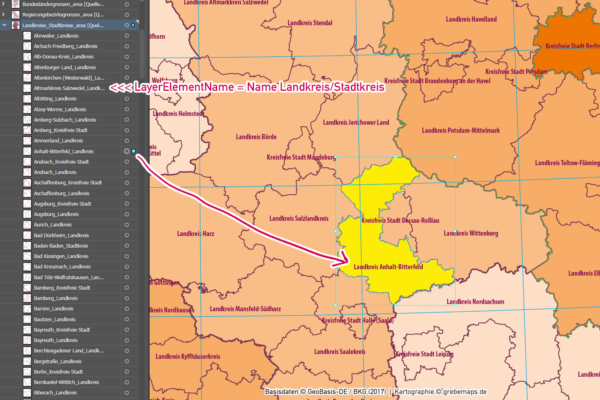The image size is (600, 400).
Task: Select the Bernkastel-Wittlich_Landkreis layer row
Action: (x=69, y=382)
